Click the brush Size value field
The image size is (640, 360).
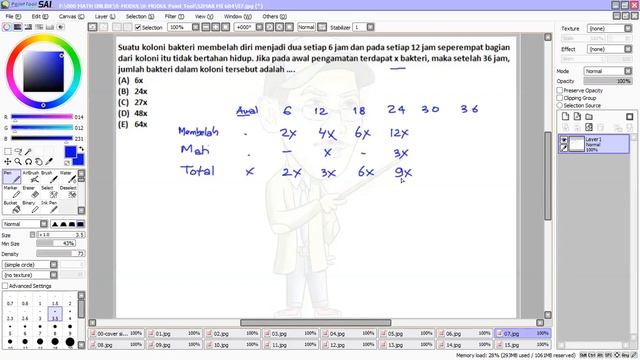pos(60,235)
